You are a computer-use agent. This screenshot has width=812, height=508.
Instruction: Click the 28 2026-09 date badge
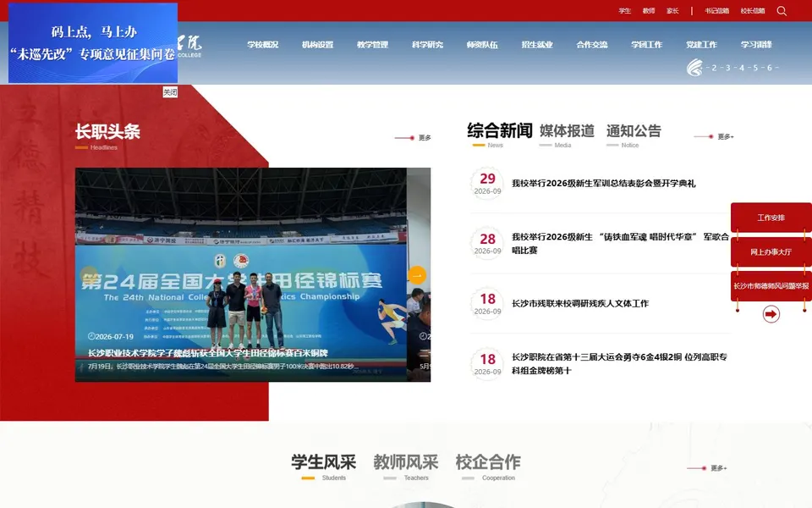click(x=487, y=244)
